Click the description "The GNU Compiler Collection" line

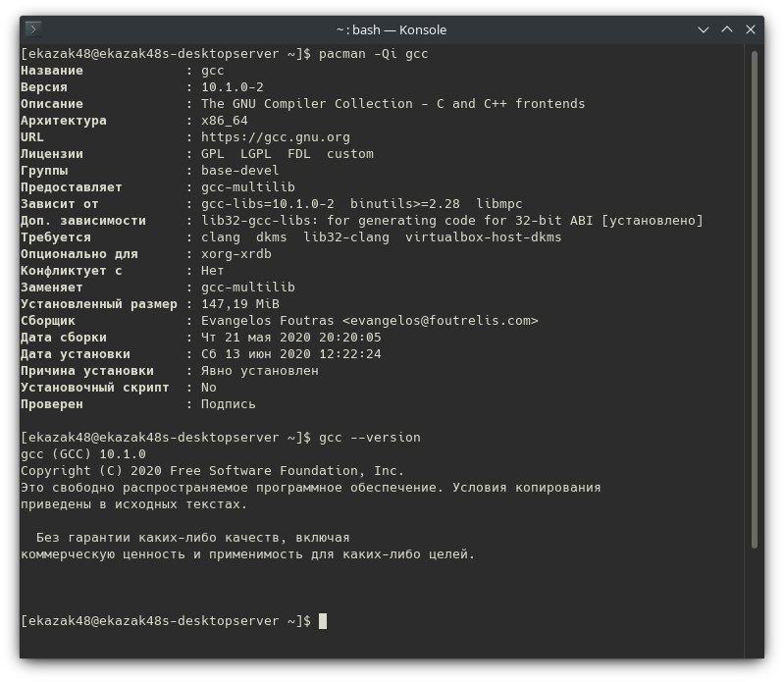pyautogui.click(x=393, y=104)
